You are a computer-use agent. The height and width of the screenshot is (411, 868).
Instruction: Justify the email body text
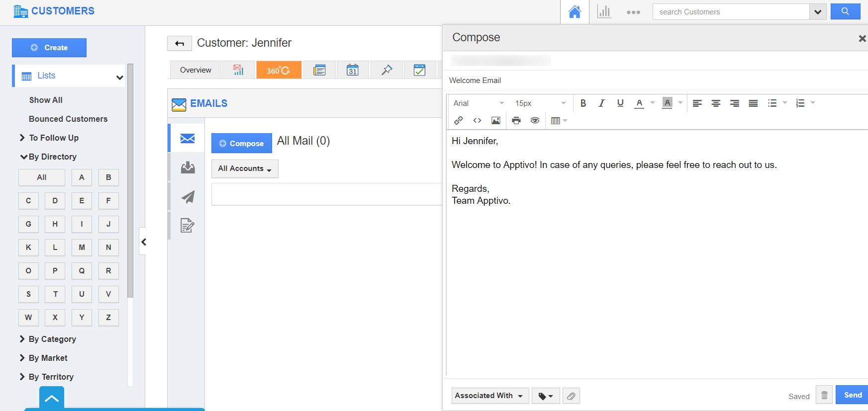point(753,103)
